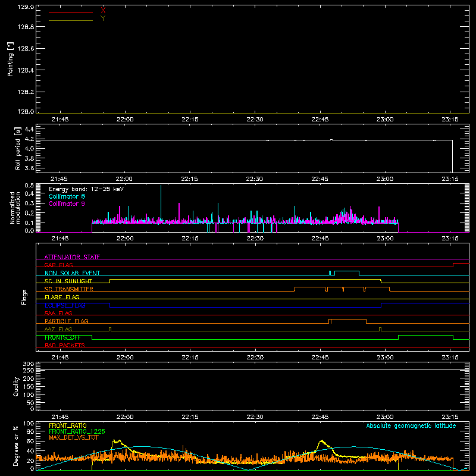Select the Energy band: 12-25 keV text

coord(86,189)
